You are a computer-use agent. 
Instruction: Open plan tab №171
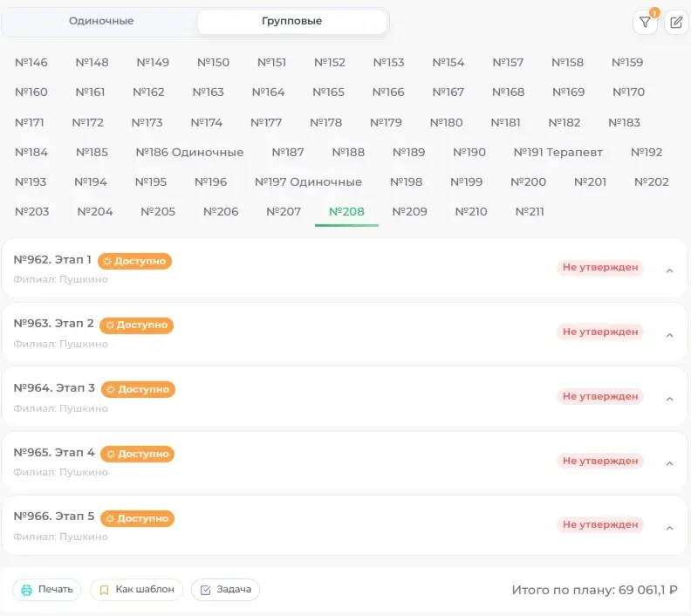click(x=30, y=122)
